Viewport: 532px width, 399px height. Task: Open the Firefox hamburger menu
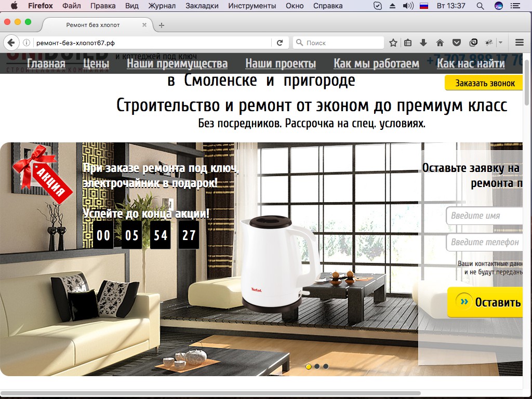(519, 43)
